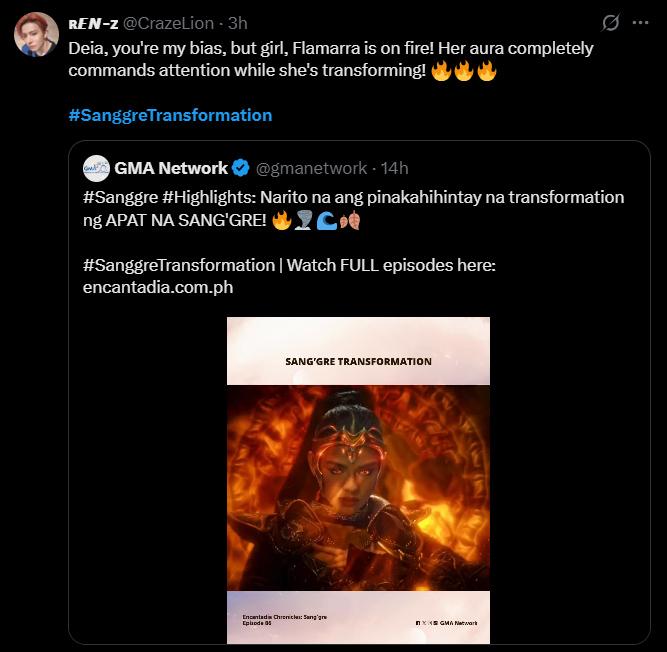Screen dimensions: 667x652
Task: Click the main tweet text about Flamarra
Action: pos(330,59)
